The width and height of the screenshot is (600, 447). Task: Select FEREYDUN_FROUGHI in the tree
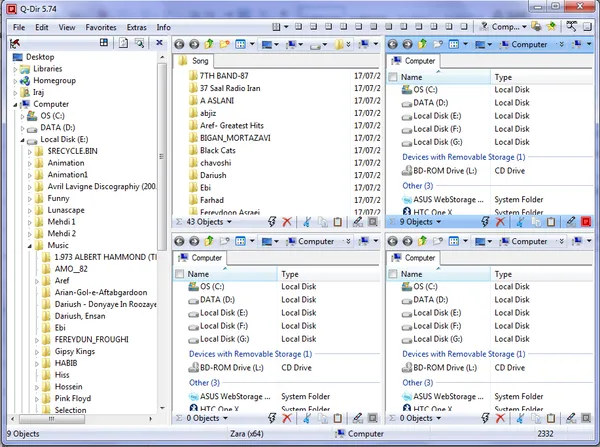click(x=91, y=339)
